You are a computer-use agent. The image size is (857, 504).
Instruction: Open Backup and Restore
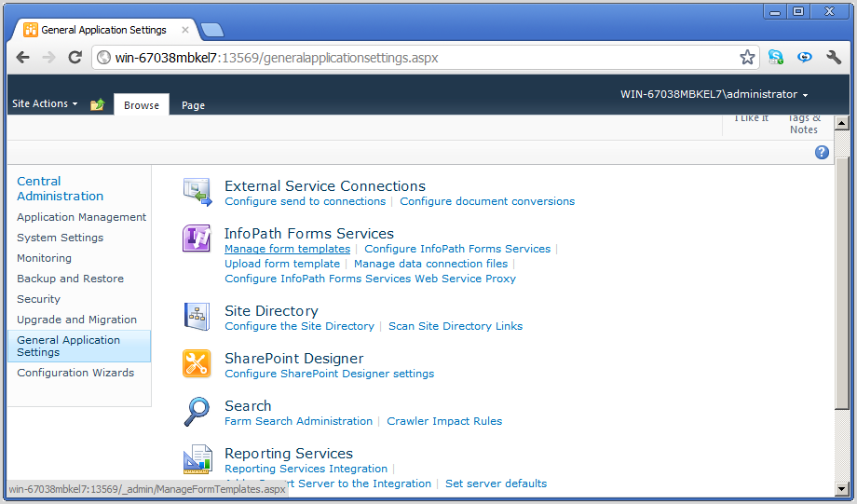[x=71, y=279]
